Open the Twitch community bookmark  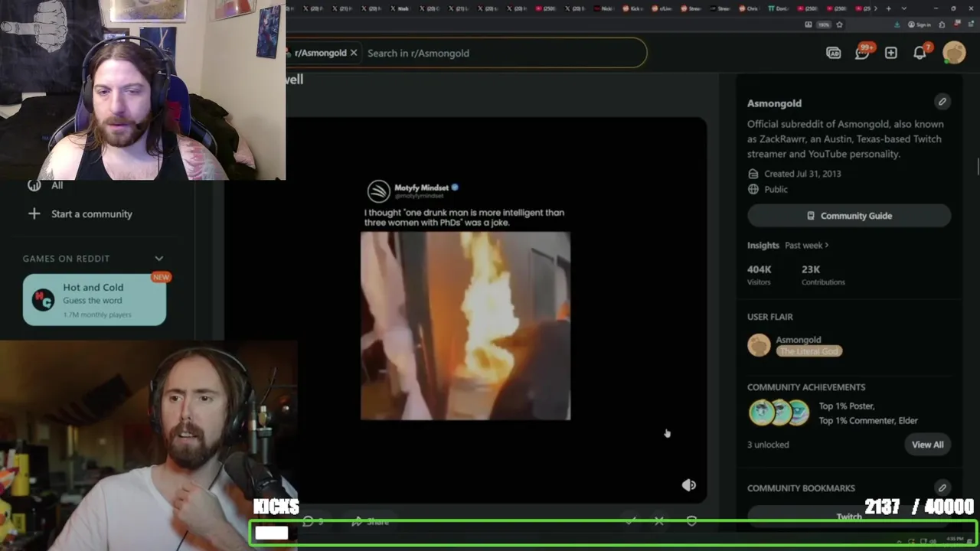pyautogui.click(x=849, y=517)
